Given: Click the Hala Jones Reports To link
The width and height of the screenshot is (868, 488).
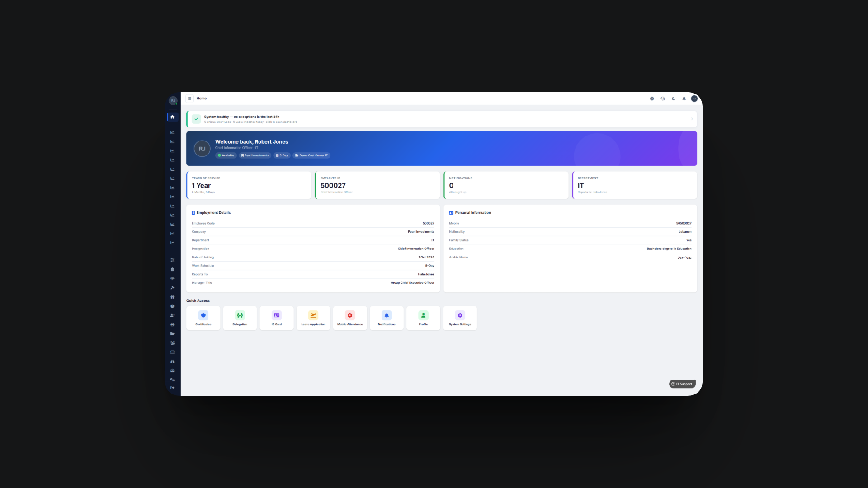Looking at the screenshot, I should tap(426, 274).
